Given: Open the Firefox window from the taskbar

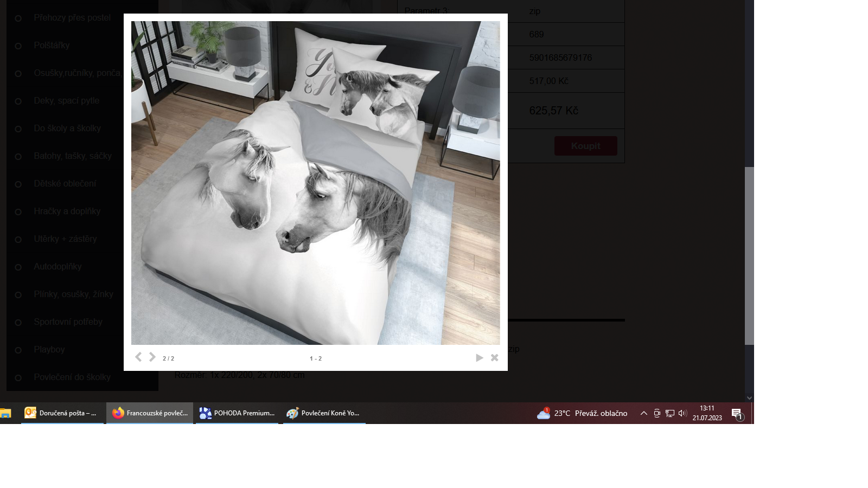Looking at the screenshot, I should pyautogui.click(x=149, y=413).
